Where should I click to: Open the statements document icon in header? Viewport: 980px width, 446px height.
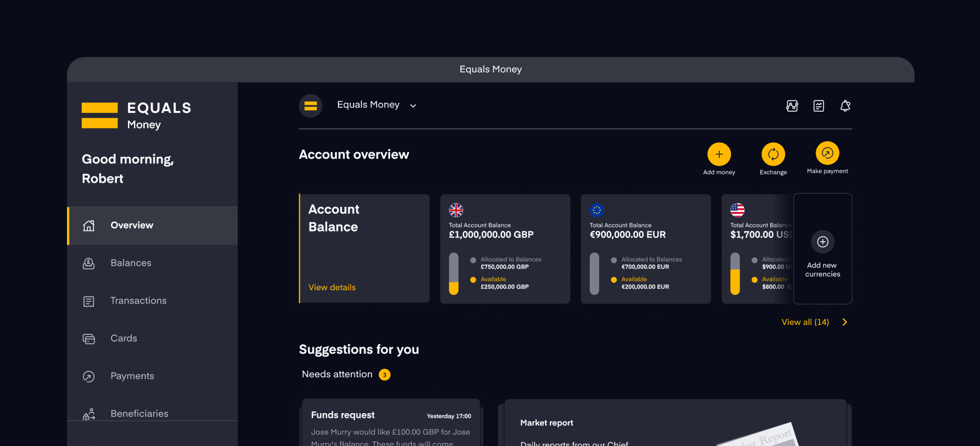(818, 106)
